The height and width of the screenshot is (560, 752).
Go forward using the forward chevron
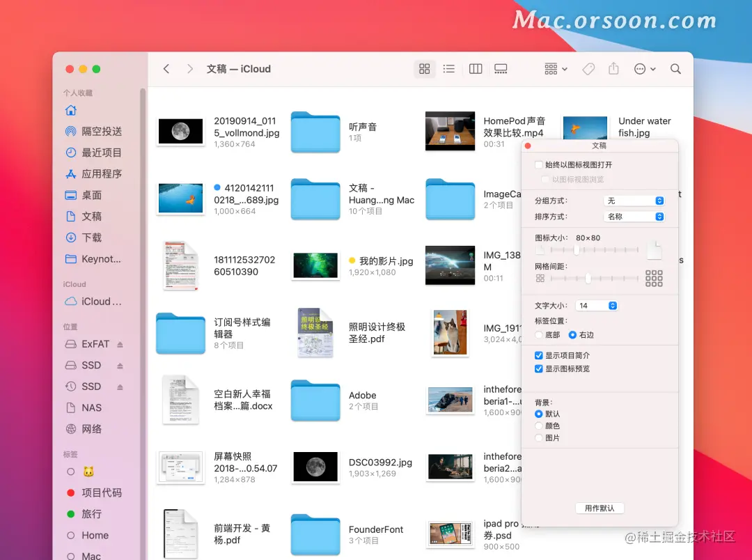tap(190, 69)
